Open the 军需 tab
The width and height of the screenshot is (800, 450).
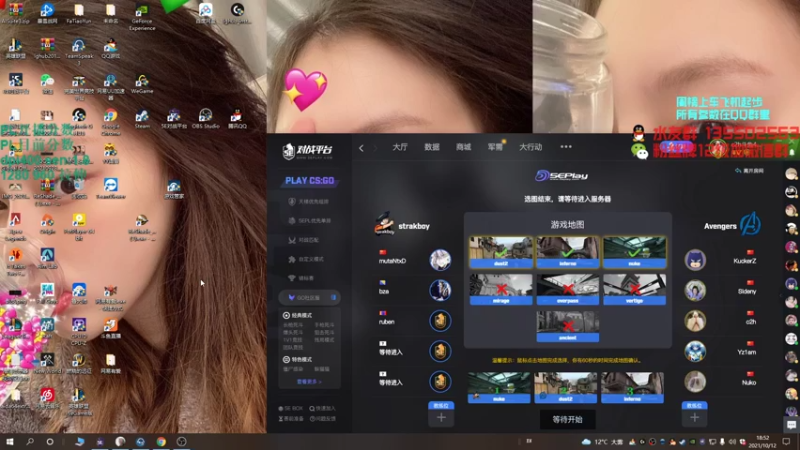(495, 147)
